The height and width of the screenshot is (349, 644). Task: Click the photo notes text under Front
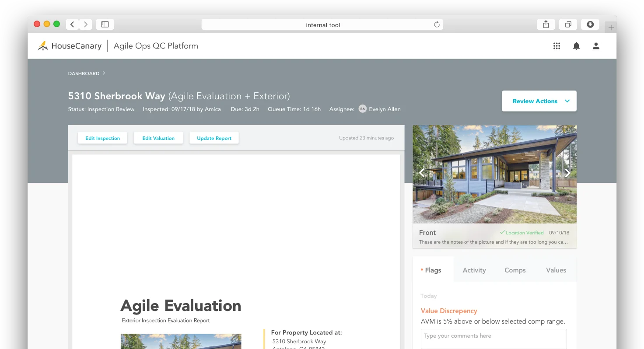(494, 242)
